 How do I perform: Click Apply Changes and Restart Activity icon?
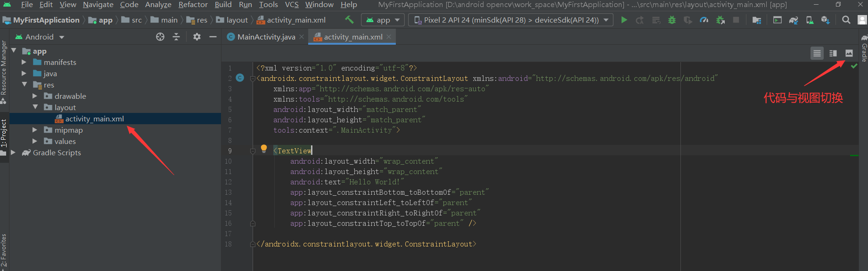pyautogui.click(x=639, y=20)
